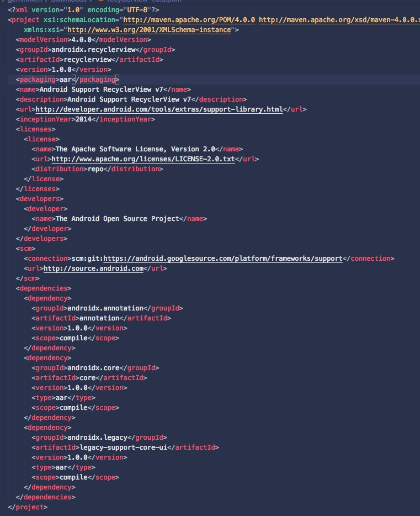Click 'The Apache Software License, Version 2.0'

[135, 149]
